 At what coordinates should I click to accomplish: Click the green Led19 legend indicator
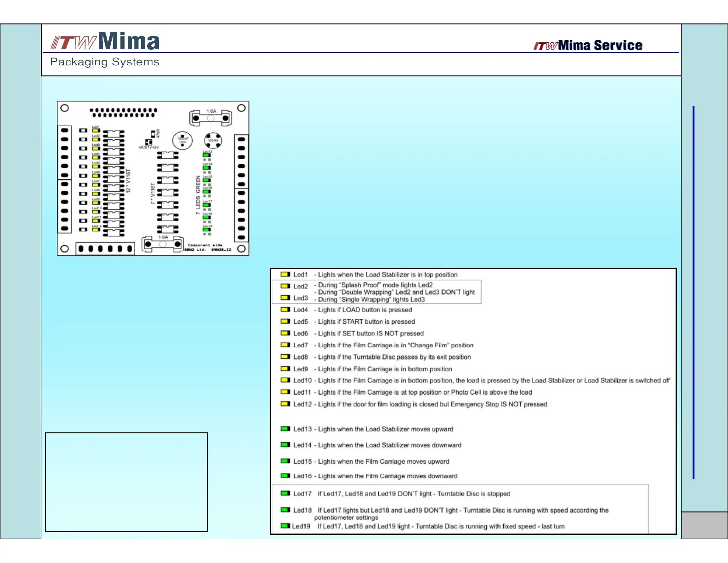click(x=285, y=526)
